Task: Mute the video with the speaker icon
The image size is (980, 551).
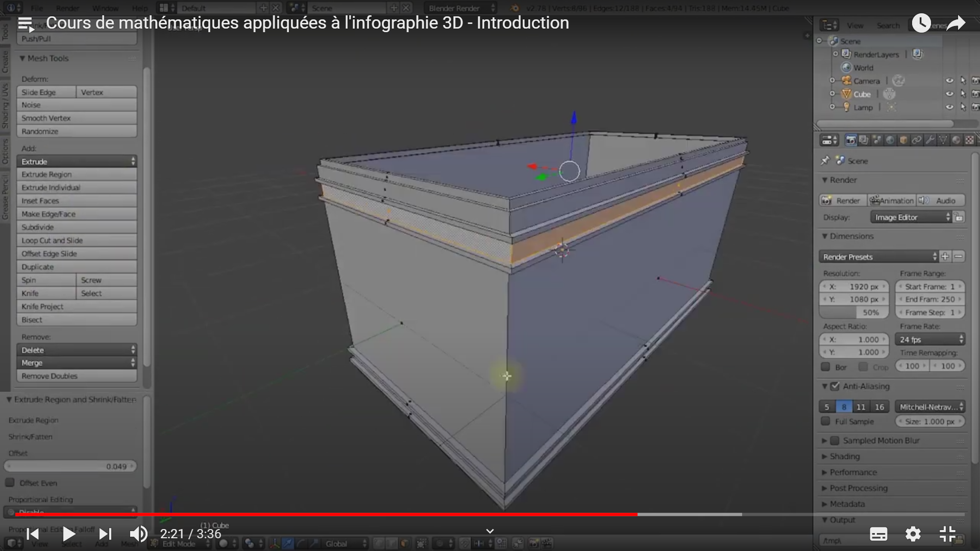Action: point(138,534)
